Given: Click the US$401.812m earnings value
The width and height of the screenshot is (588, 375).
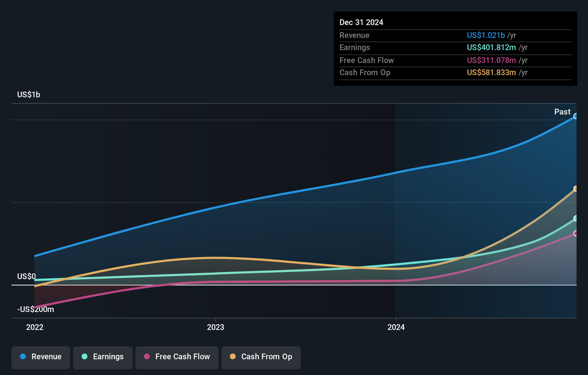Looking at the screenshot, I should click(491, 47).
